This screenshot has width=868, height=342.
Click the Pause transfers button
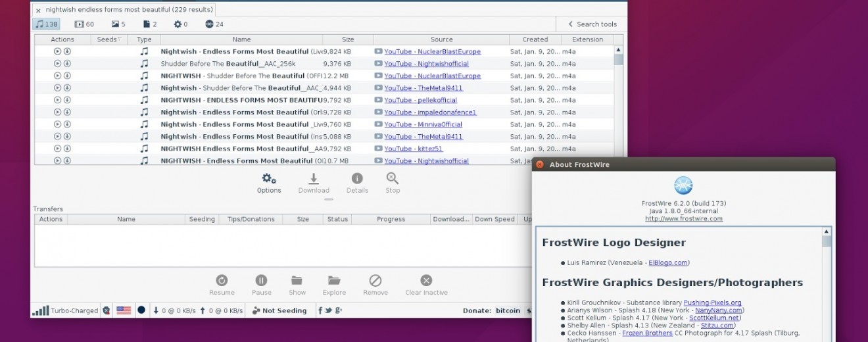click(261, 281)
